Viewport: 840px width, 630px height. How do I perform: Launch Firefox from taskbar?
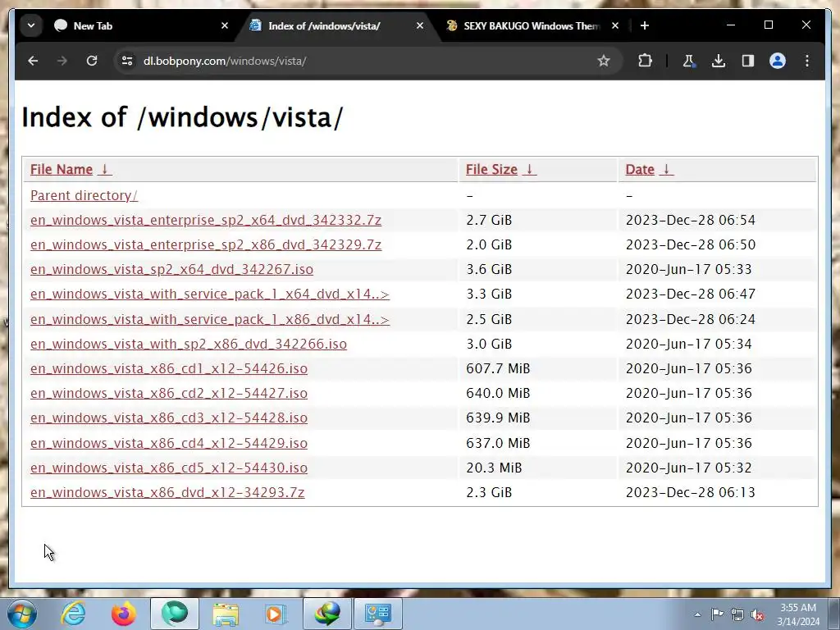(x=123, y=614)
